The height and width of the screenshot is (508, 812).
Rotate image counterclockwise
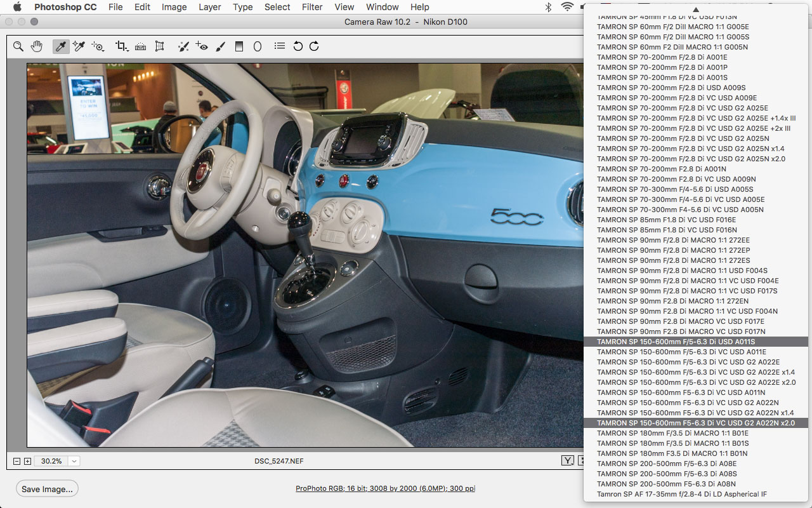(298, 46)
